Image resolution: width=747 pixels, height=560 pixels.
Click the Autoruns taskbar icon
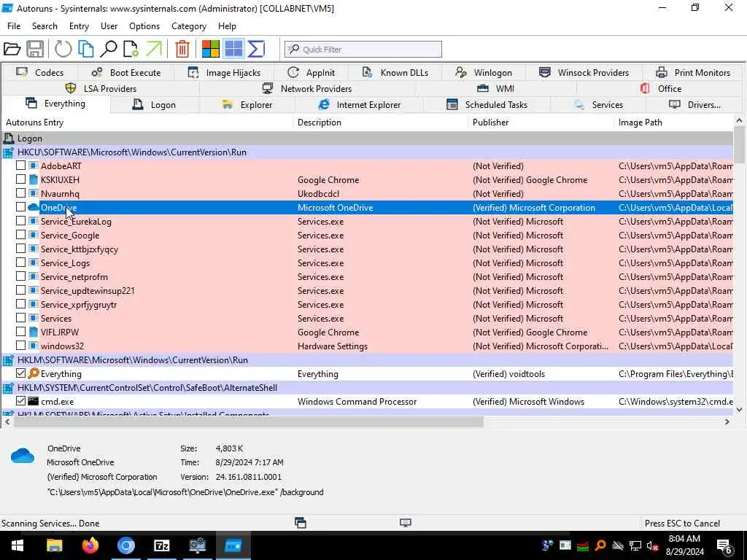[233, 545]
